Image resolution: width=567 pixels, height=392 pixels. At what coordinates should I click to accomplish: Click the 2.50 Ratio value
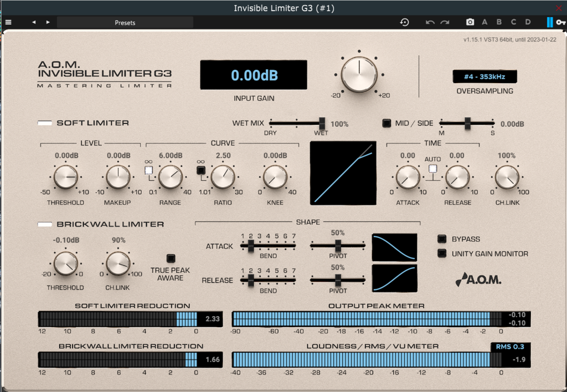[x=223, y=156]
